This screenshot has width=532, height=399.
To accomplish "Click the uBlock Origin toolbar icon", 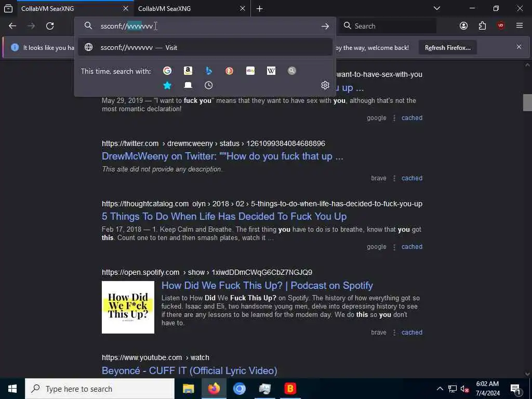I will (x=501, y=26).
